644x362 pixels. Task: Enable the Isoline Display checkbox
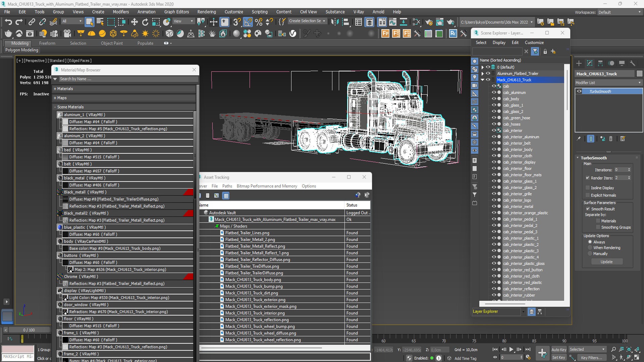588,188
